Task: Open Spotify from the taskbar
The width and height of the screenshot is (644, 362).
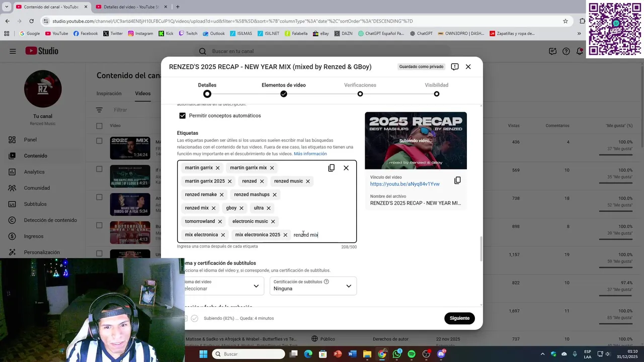Action: (x=412, y=354)
